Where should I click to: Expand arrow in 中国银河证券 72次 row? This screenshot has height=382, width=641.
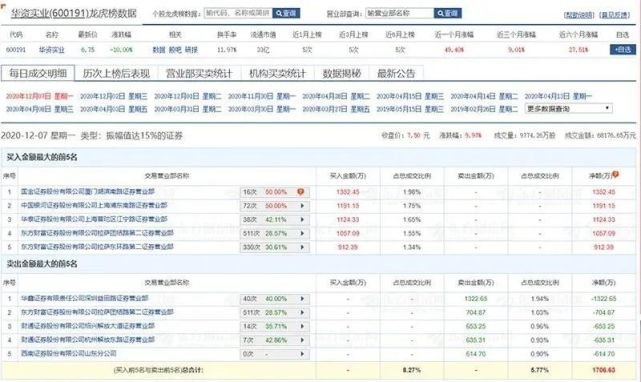pyautogui.click(x=302, y=206)
